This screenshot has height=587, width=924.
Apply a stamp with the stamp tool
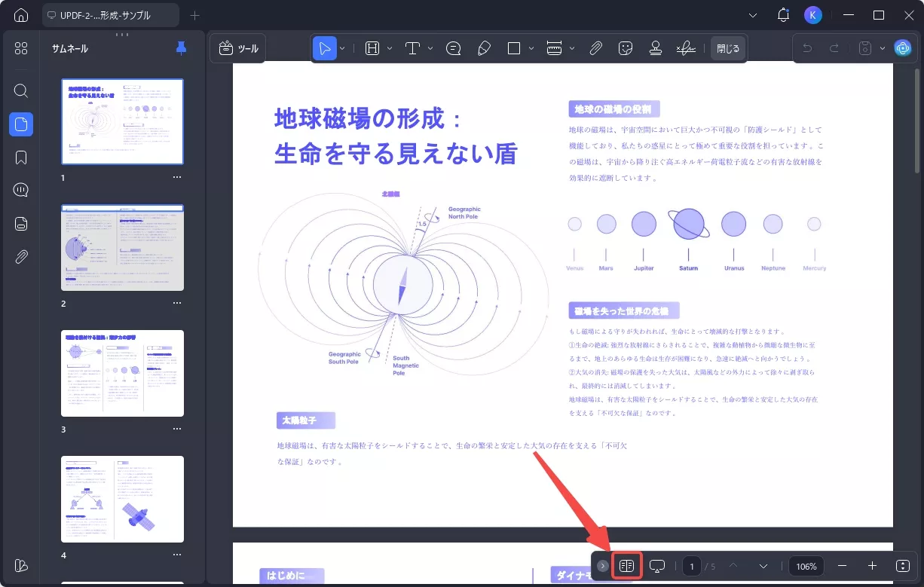655,47
